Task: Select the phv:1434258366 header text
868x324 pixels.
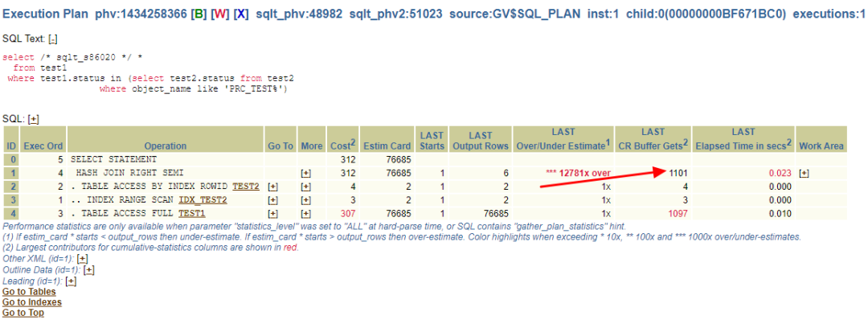Action: 141,14
